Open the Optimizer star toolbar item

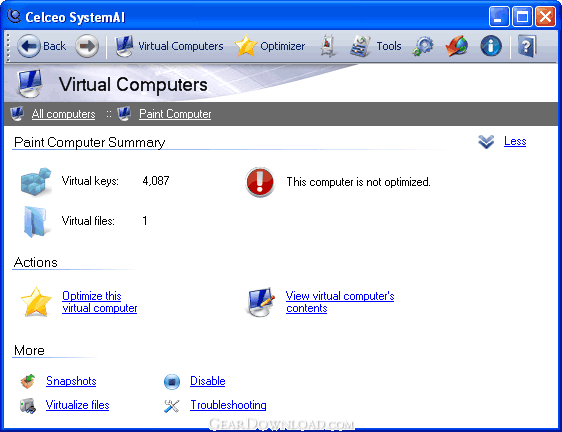pyautogui.click(x=270, y=46)
